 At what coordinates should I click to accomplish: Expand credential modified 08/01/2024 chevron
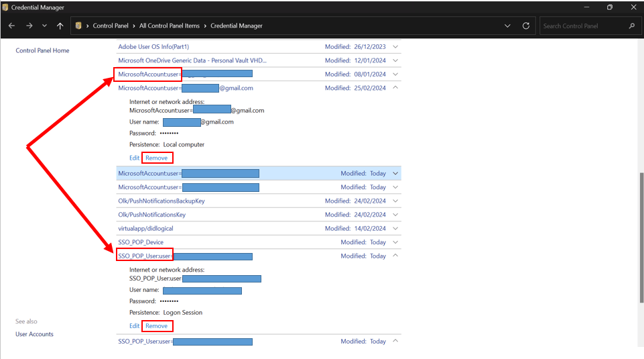[395, 74]
